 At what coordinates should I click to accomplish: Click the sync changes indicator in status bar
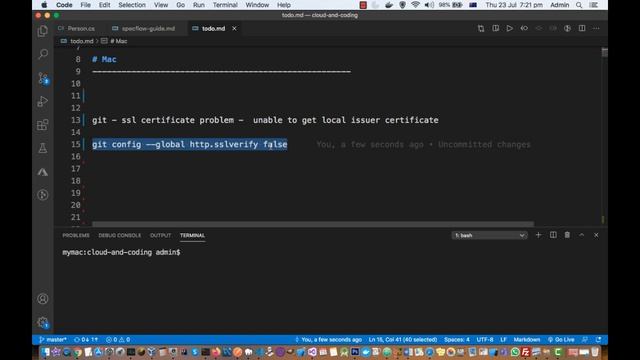pyautogui.click(x=86, y=340)
